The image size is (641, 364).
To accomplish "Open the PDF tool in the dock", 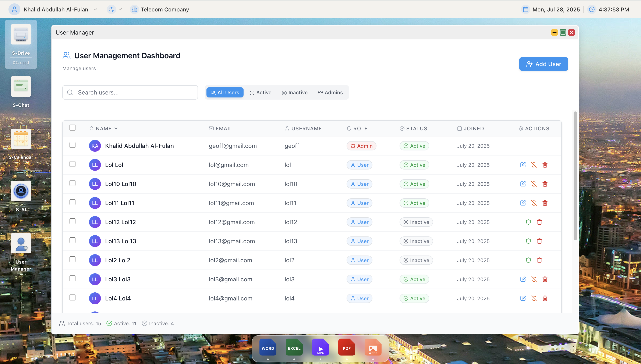I will pos(347,347).
